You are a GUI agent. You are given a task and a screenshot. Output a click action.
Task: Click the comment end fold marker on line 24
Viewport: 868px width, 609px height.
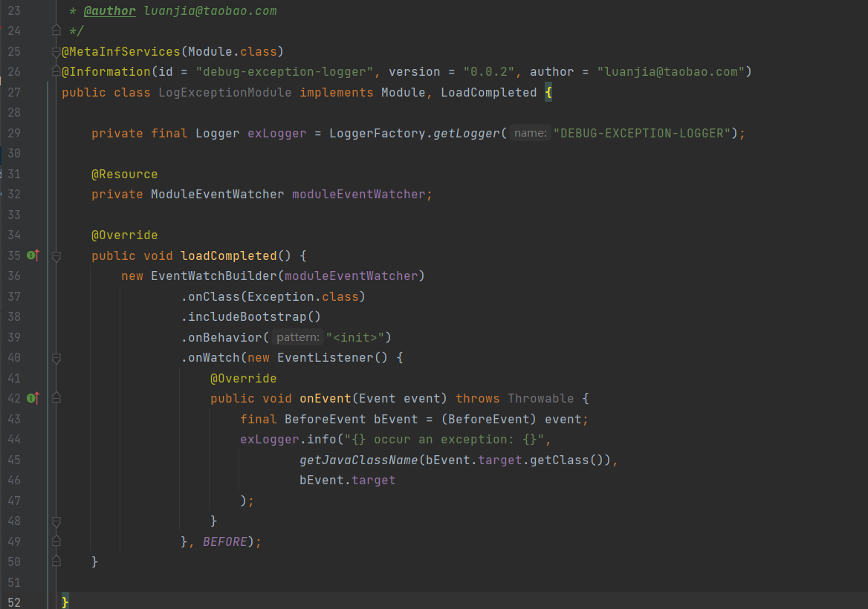[x=56, y=30]
